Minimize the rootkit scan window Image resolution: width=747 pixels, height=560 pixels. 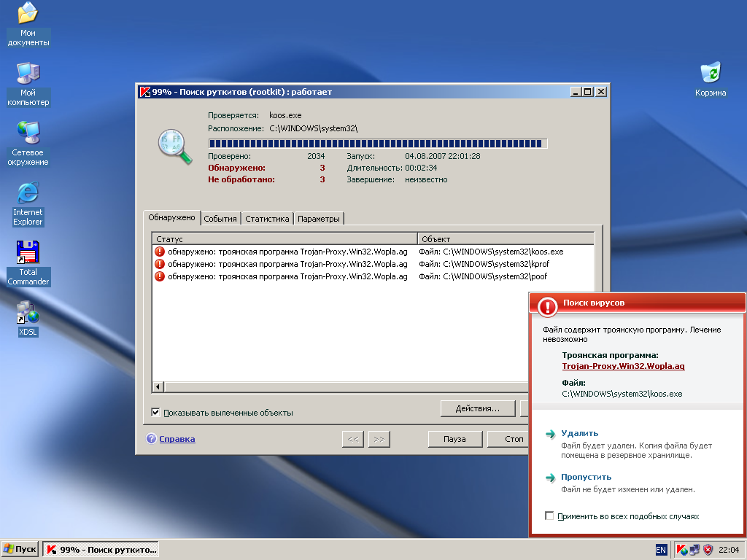coord(576,92)
